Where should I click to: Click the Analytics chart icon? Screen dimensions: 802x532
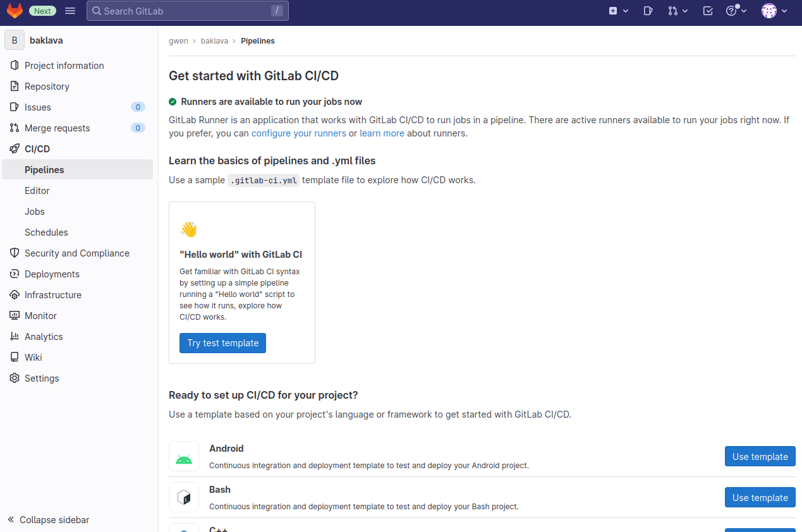click(15, 337)
